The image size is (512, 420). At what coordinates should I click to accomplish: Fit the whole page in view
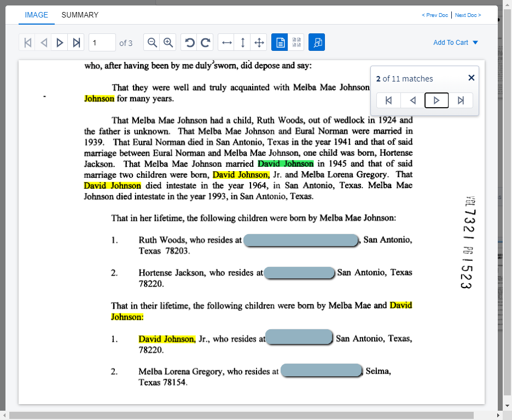click(259, 43)
